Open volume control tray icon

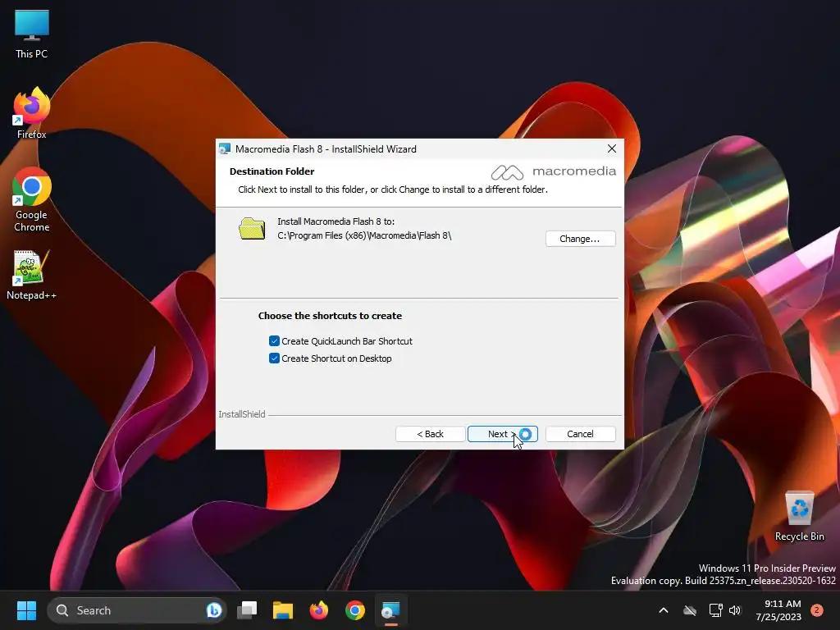[x=735, y=610]
